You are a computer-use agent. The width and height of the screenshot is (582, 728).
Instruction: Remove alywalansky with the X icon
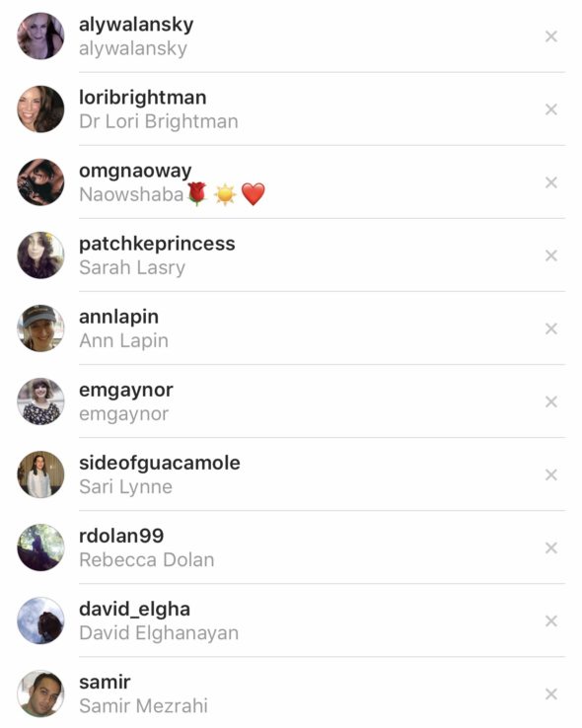[x=550, y=36]
